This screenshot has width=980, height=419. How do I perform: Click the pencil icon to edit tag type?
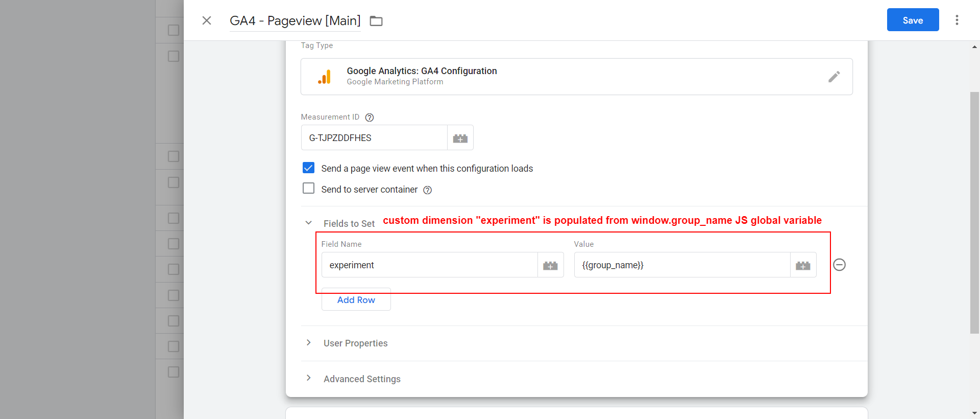[834, 77]
